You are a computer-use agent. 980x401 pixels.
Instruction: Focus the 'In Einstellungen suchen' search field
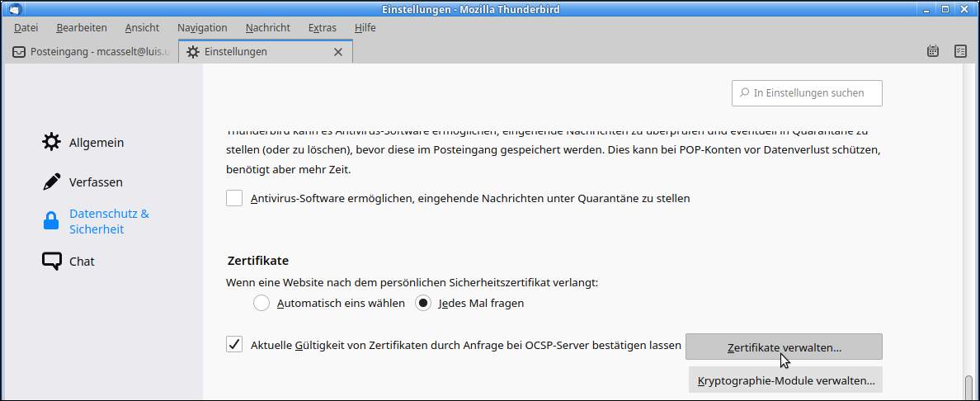[x=807, y=92]
